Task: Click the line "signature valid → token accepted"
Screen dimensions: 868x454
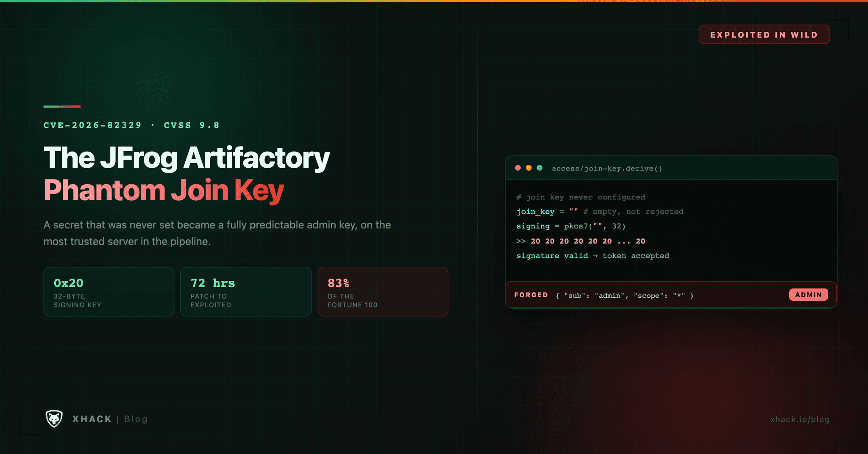Action: pyautogui.click(x=593, y=255)
